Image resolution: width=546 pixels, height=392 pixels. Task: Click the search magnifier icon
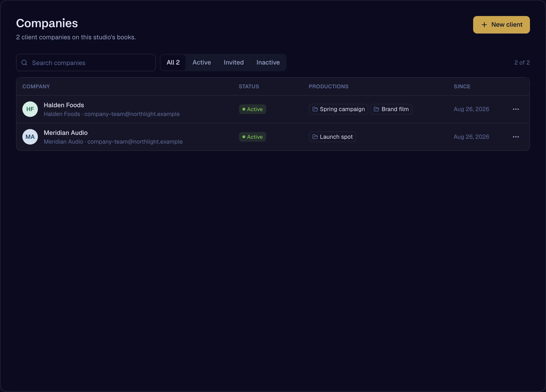(x=24, y=63)
